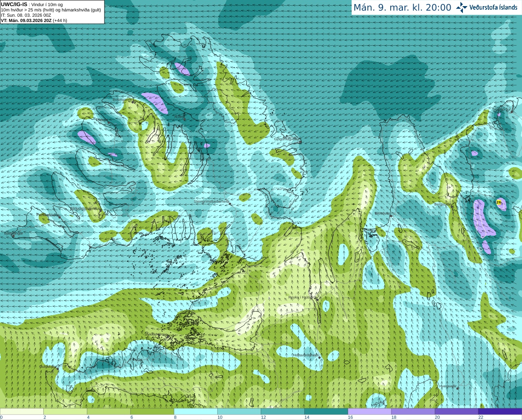Click the Bíldudalsflugvöllur station label
The image size is (522, 420).
click(85, 208)
